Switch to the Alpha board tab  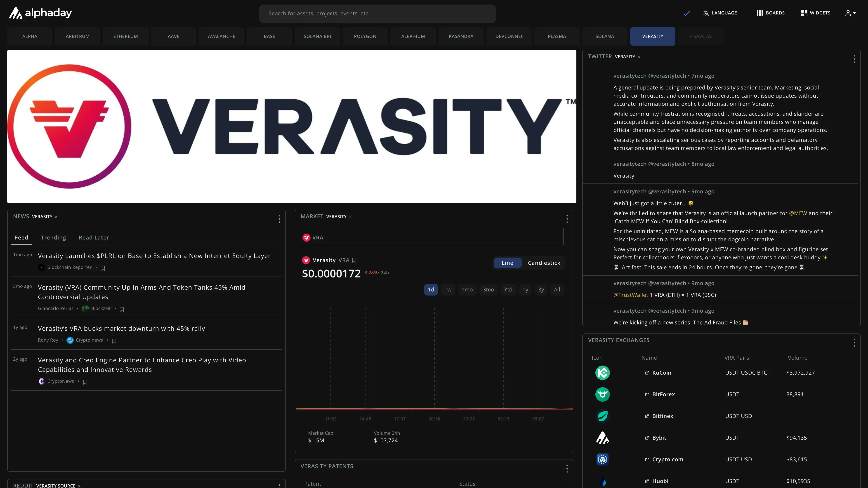pyautogui.click(x=30, y=36)
